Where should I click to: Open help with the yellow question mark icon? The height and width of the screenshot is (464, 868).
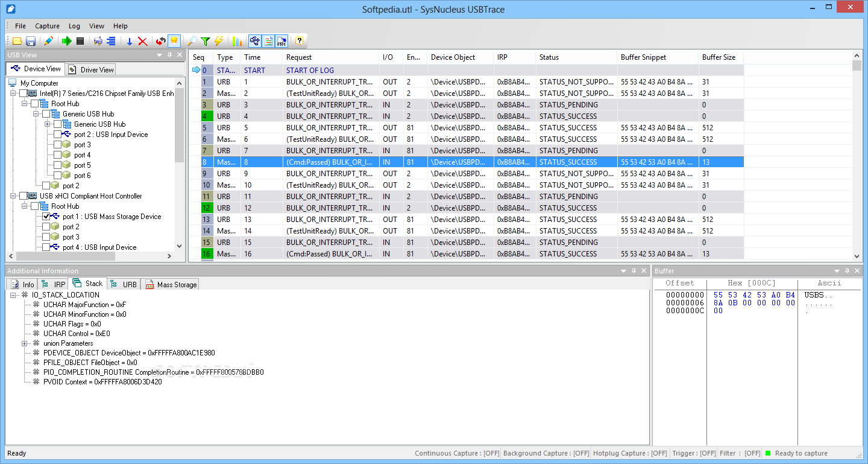point(299,41)
